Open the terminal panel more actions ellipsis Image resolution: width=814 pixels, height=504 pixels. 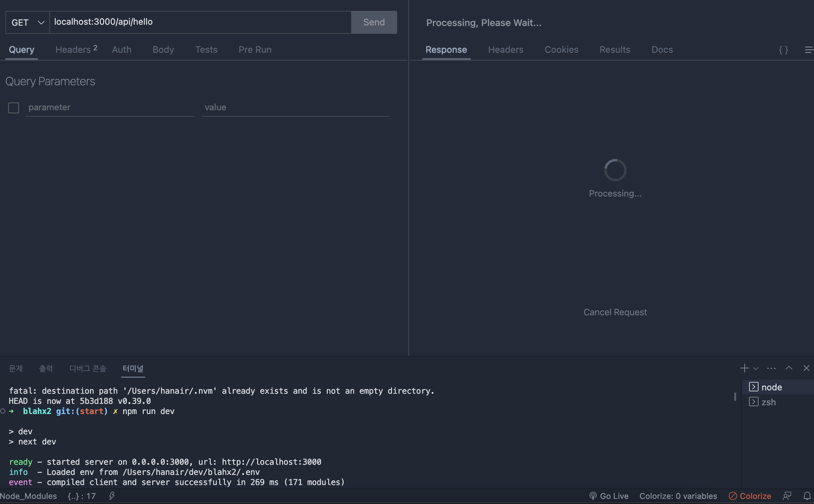coord(771,368)
